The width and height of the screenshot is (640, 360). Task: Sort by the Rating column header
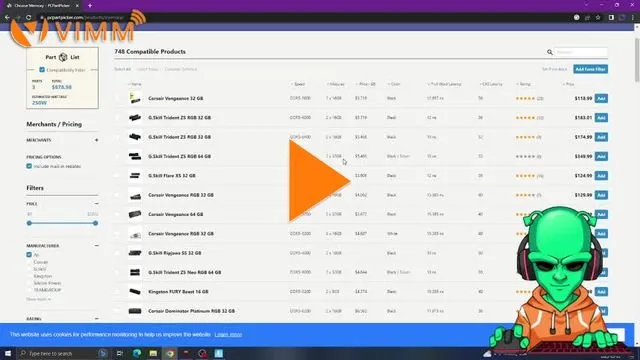pos(524,84)
